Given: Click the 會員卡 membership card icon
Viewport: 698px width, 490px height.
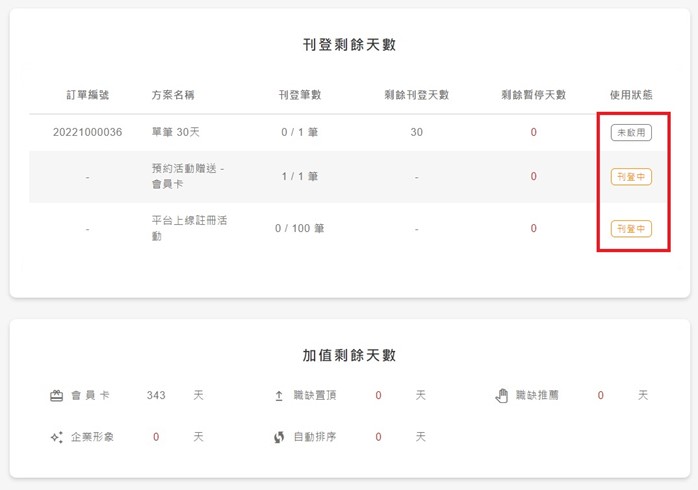Looking at the screenshot, I should (57, 395).
